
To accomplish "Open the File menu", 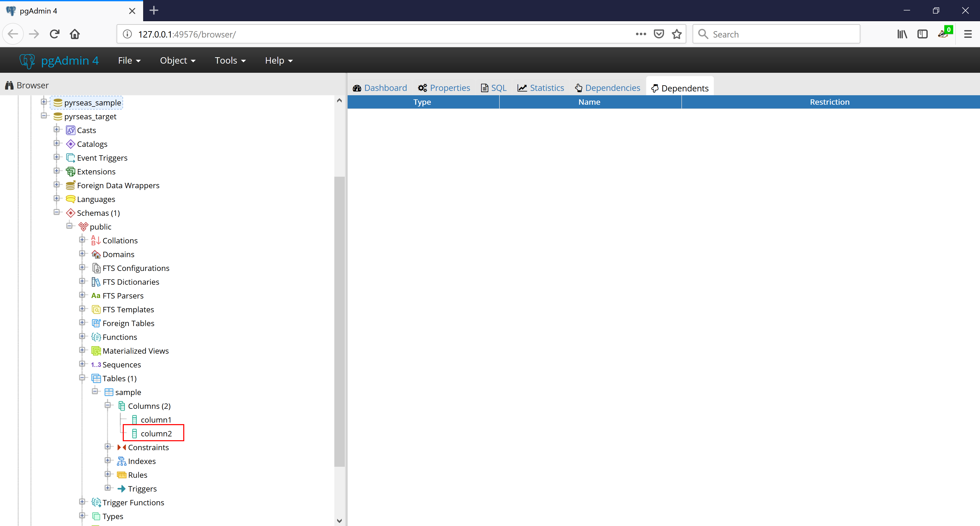I will point(129,61).
